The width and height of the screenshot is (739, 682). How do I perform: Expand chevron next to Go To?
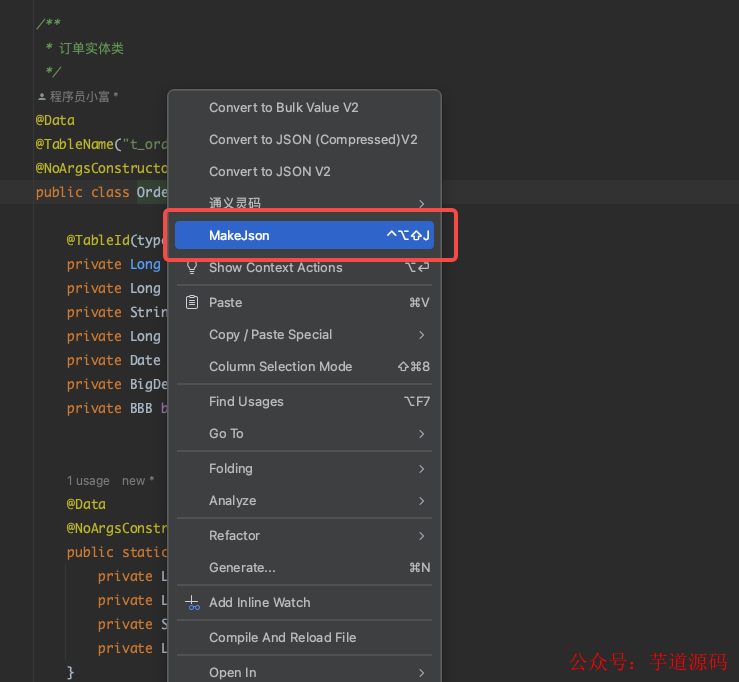click(422, 434)
